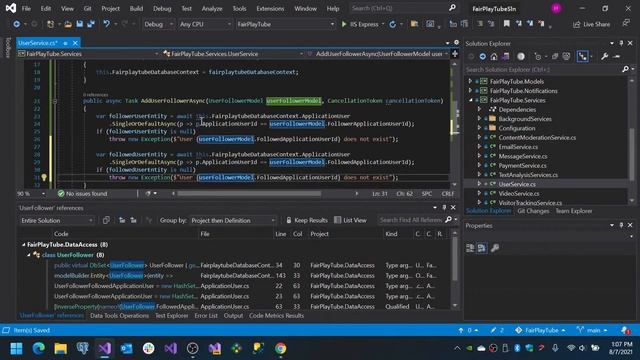Open Microsoft Edge from the taskbar
The width and height of the screenshot is (640, 360).
coord(38,348)
